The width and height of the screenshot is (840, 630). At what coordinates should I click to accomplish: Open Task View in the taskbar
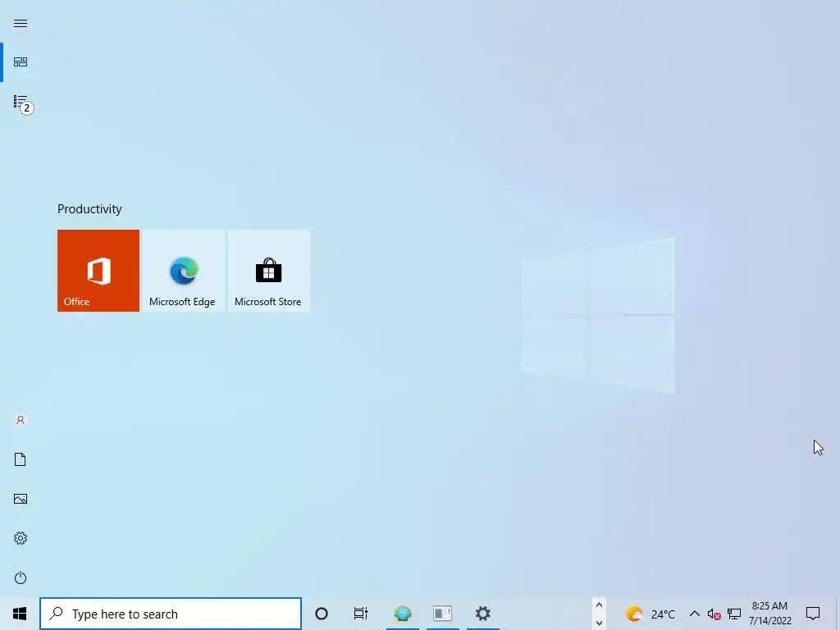[361, 614]
